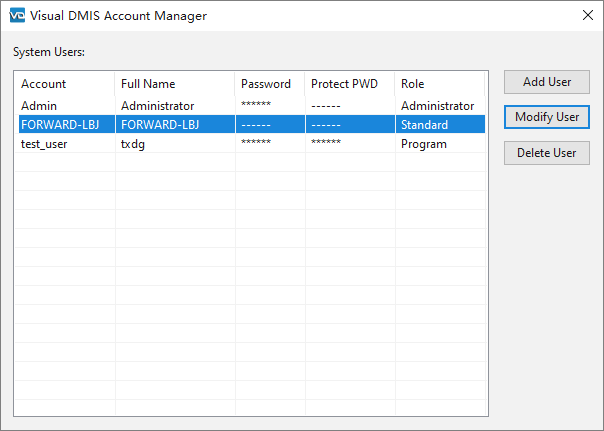Open Modify User for the selected account
604x431 pixels.
(x=547, y=117)
